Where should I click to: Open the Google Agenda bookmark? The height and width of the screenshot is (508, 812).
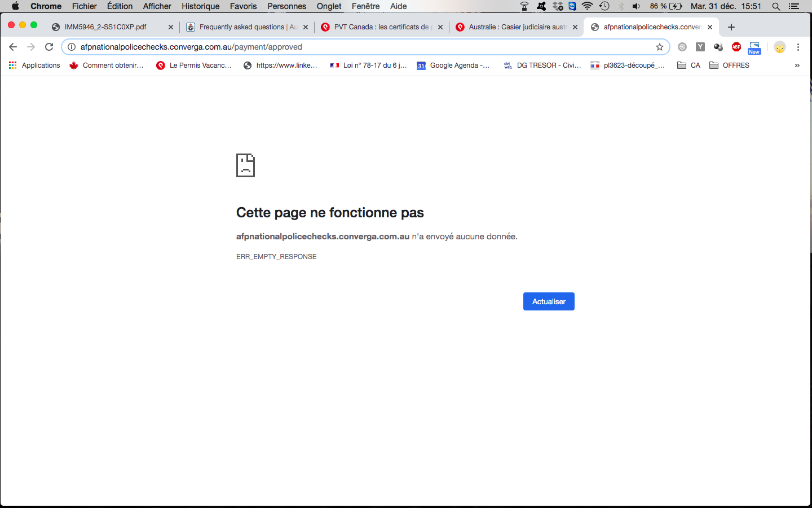coord(453,65)
